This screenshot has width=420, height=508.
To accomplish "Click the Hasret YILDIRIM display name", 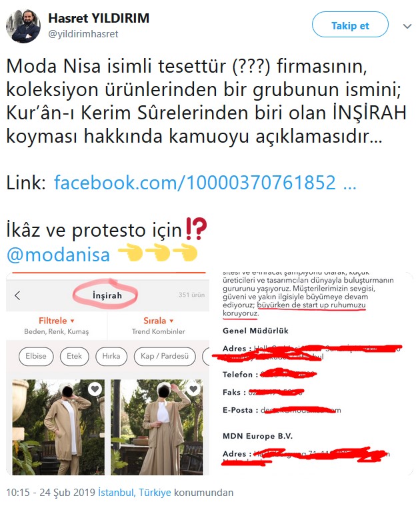I will (99, 18).
